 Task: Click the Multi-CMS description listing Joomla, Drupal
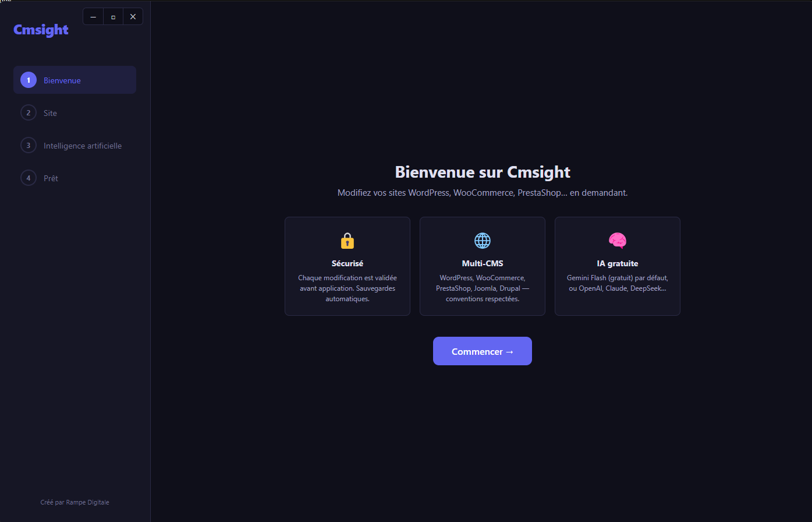tap(483, 288)
